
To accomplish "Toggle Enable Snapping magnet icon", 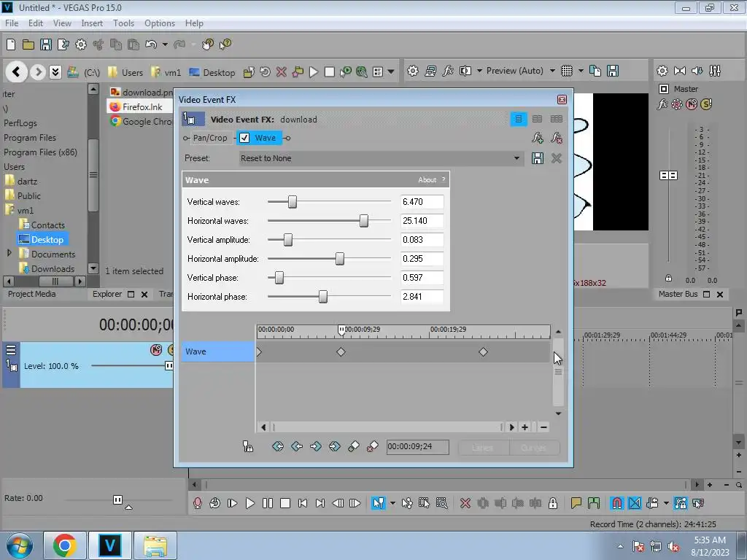I will (616, 503).
